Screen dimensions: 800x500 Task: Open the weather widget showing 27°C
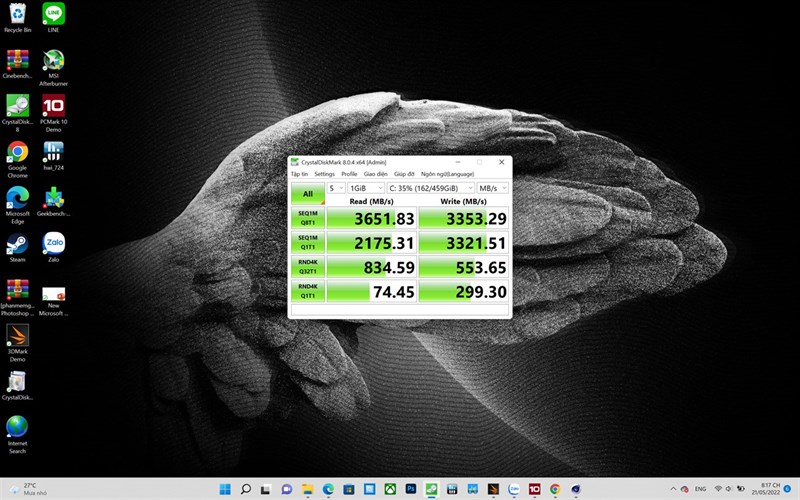[x=29, y=489]
